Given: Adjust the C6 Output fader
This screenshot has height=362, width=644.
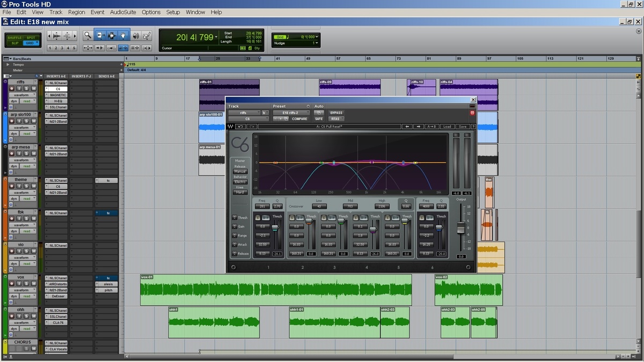Looking at the screenshot, I should click(460, 227).
